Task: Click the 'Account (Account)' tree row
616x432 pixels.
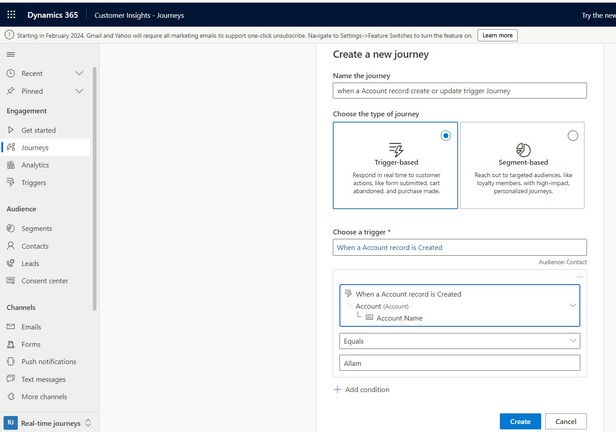Action: click(x=382, y=306)
